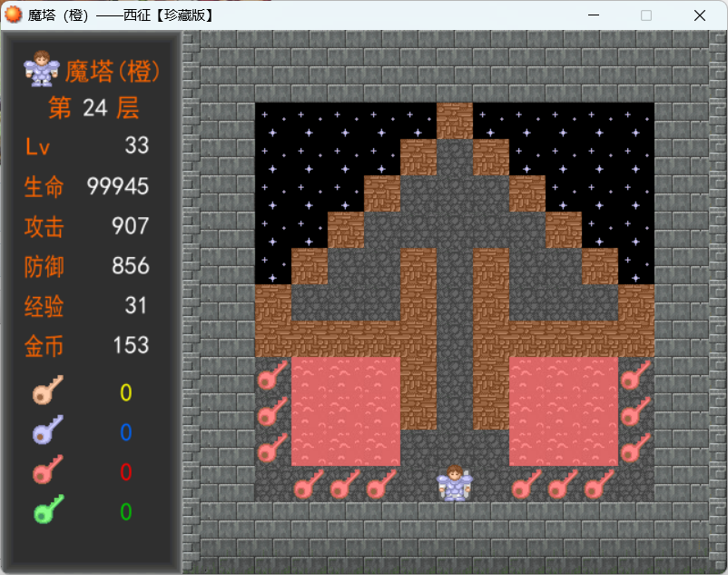This screenshot has width=728, height=575.
Task: Click the 金币 label
Action: [44, 346]
